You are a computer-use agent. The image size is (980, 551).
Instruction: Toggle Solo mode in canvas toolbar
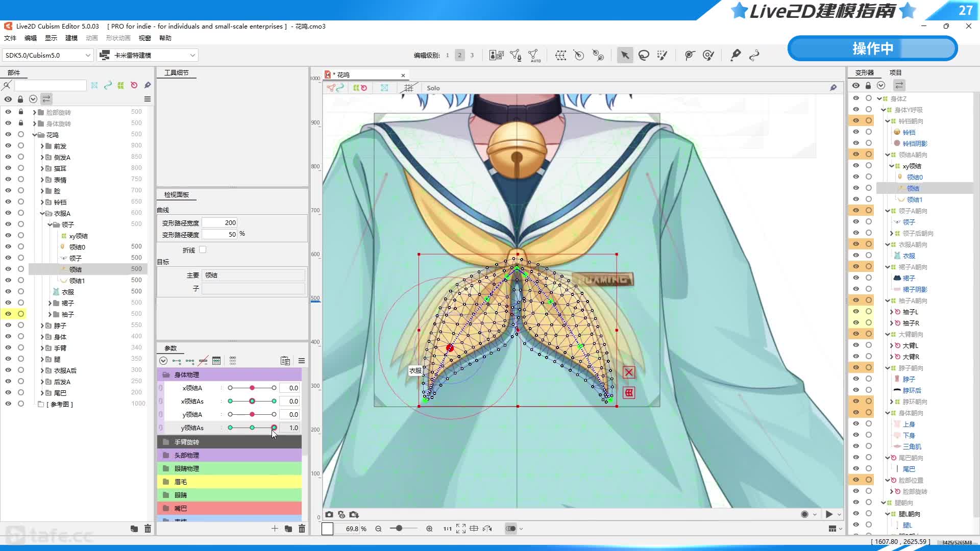click(433, 88)
